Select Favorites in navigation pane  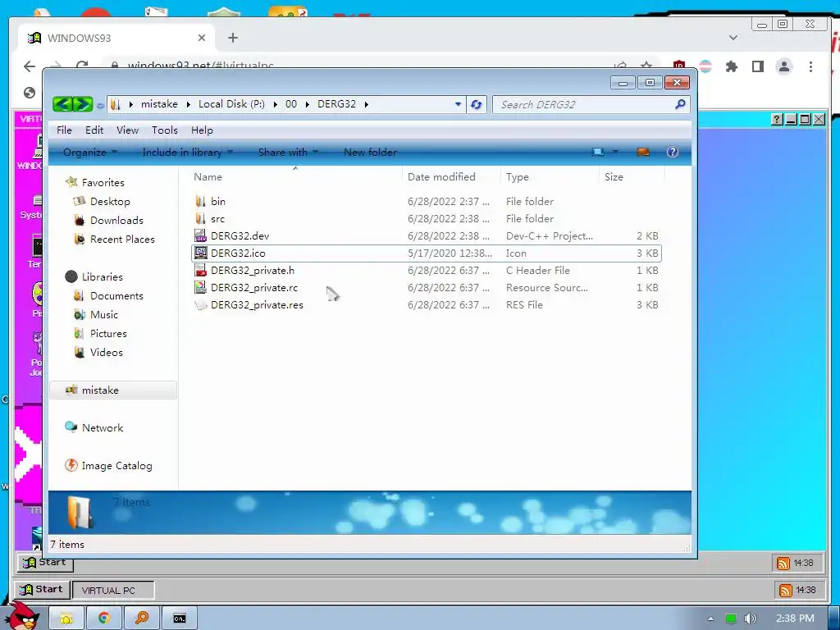(103, 183)
